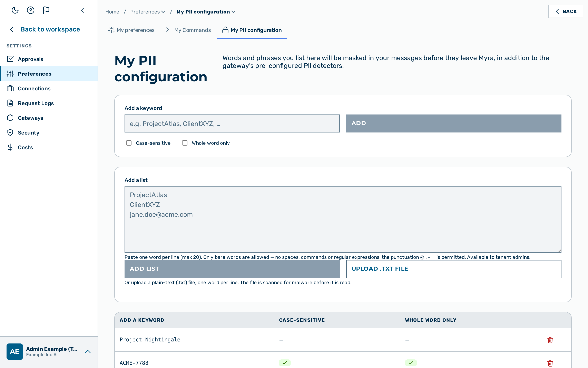Click the Connections briefcase icon

10,88
